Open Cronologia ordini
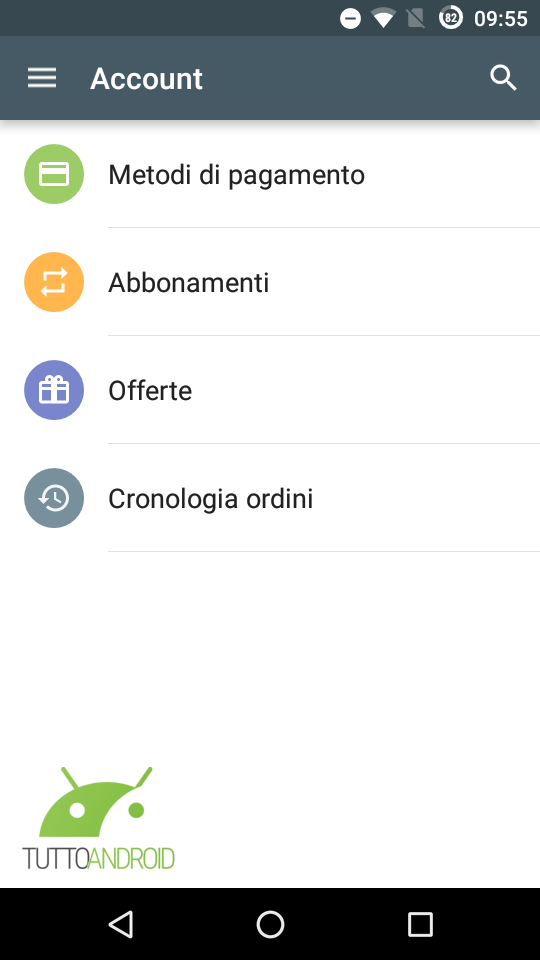This screenshot has height=960, width=540. point(270,498)
